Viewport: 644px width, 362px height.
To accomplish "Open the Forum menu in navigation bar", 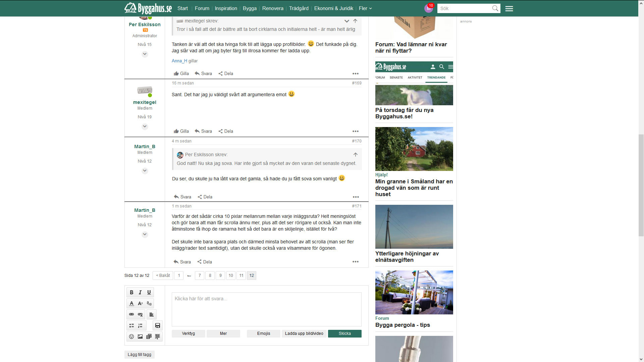I will coord(202,8).
